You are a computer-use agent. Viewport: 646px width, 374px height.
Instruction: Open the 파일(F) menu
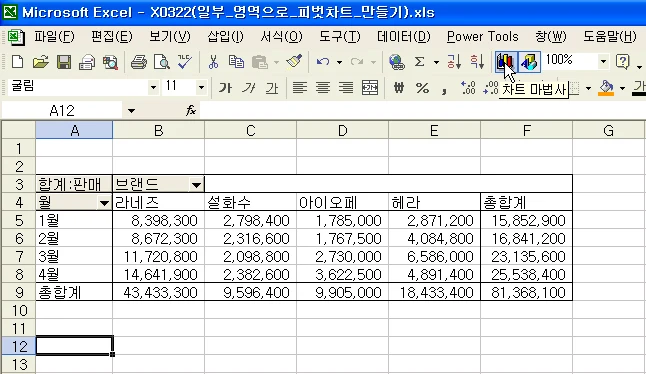(x=54, y=37)
